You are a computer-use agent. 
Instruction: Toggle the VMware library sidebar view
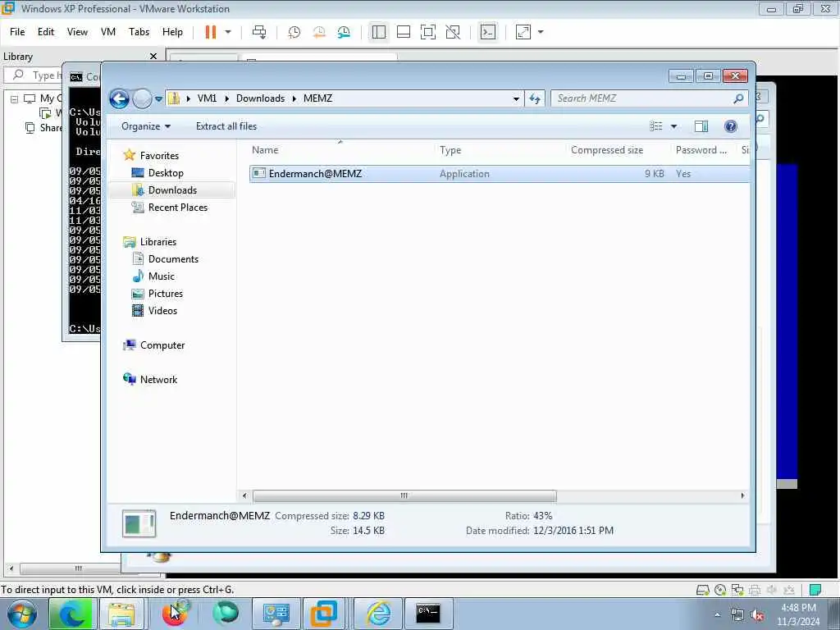click(x=379, y=32)
